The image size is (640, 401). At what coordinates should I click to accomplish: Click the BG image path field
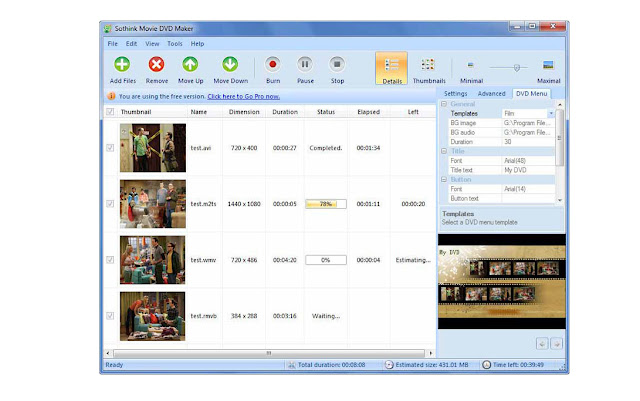[528, 123]
